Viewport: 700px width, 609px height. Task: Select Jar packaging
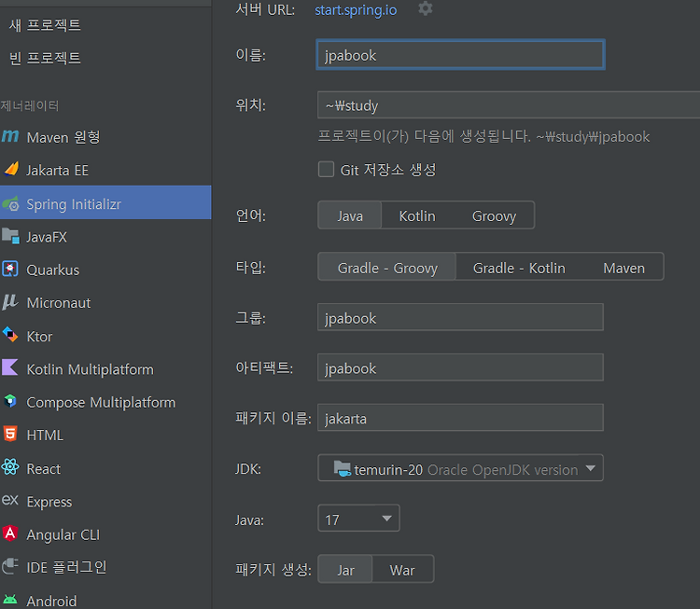click(x=345, y=570)
